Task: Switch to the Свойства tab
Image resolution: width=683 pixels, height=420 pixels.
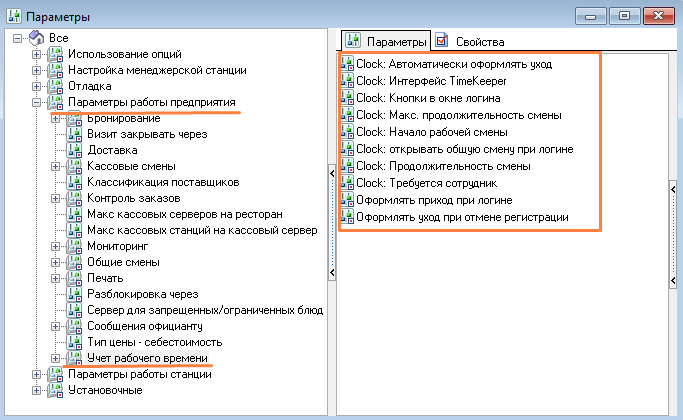Action: coord(470,41)
